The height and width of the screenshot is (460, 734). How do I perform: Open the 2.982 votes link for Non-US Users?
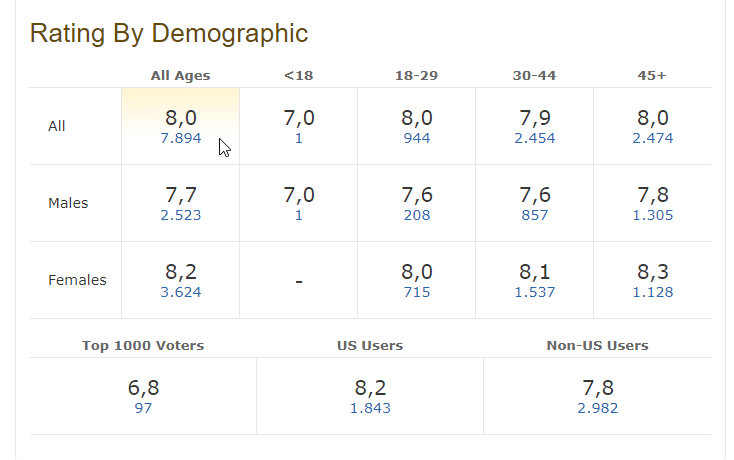point(598,408)
